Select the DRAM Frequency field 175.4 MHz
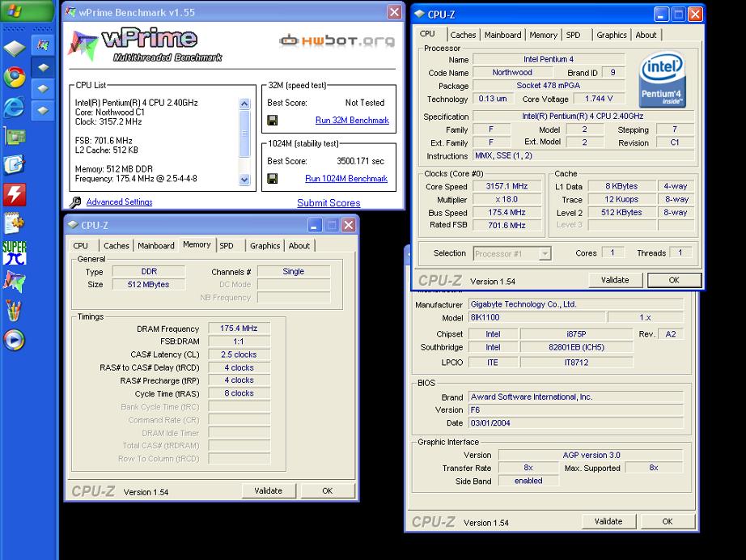The height and width of the screenshot is (560, 746). click(x=239, y=329)
